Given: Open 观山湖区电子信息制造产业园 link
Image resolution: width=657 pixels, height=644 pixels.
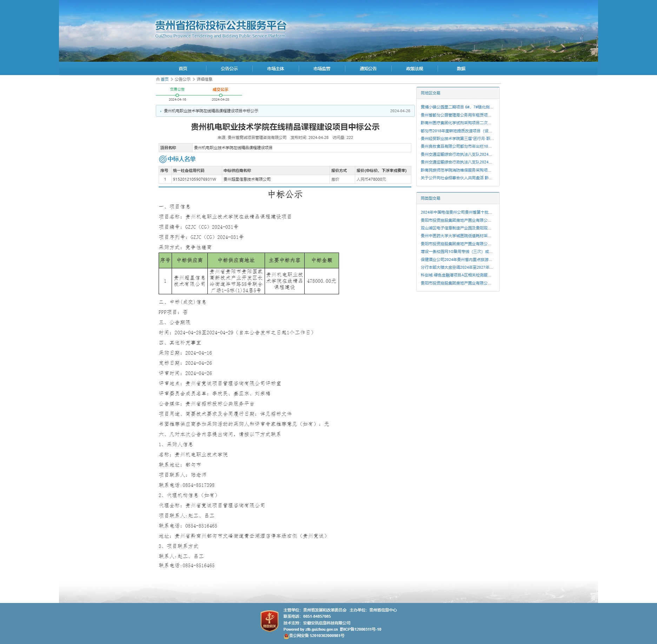Looking at the screenshot, I should click(456, 228).
